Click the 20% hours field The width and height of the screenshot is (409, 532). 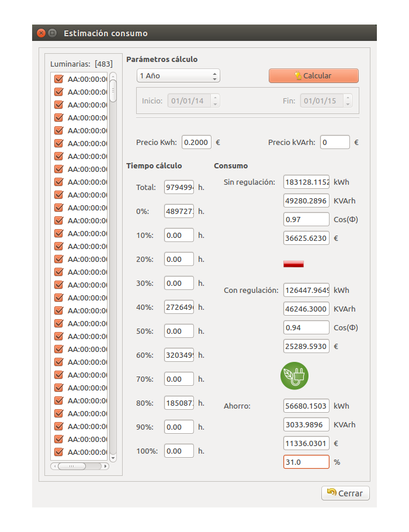click(x=179, y=259)
